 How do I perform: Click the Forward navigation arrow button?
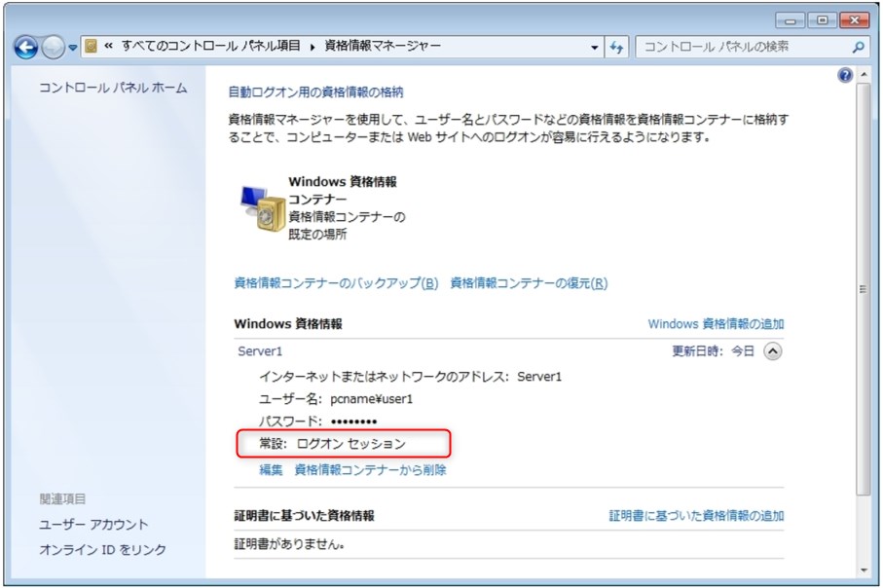tap(54, 48)
